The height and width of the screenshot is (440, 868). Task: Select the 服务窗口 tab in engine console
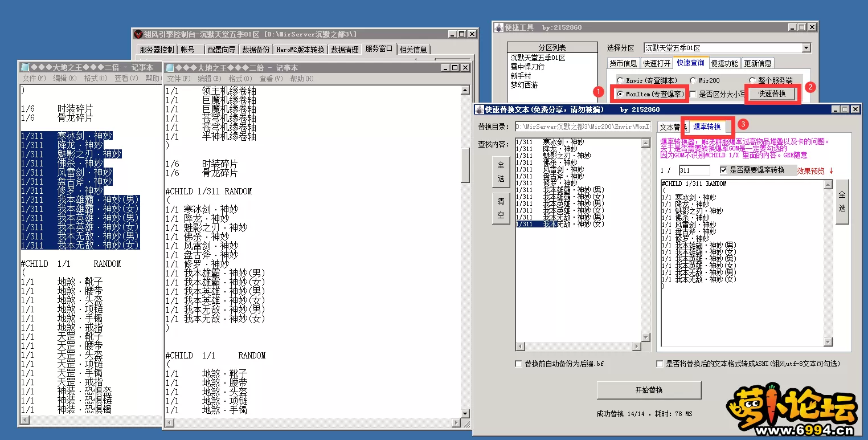[x=379, y=49]
